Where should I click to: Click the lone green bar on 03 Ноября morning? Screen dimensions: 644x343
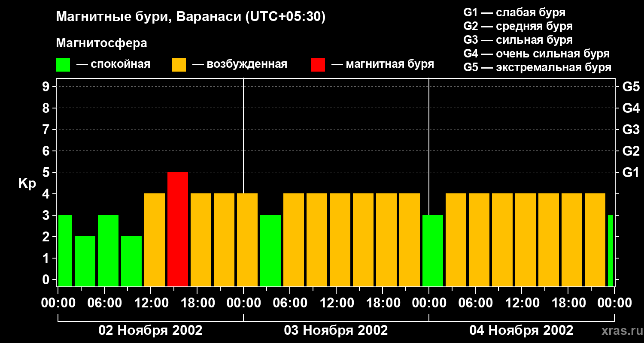(270, 250)
